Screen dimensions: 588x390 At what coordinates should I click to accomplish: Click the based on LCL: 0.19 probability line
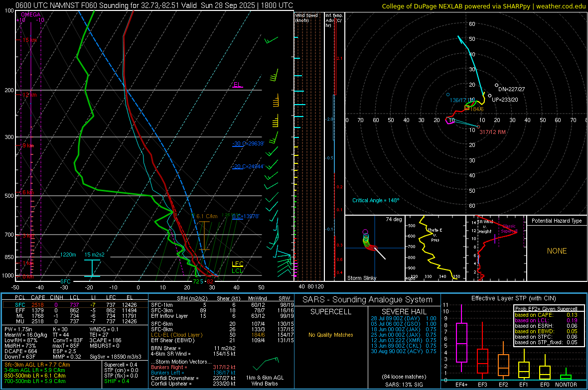[546, 320]
